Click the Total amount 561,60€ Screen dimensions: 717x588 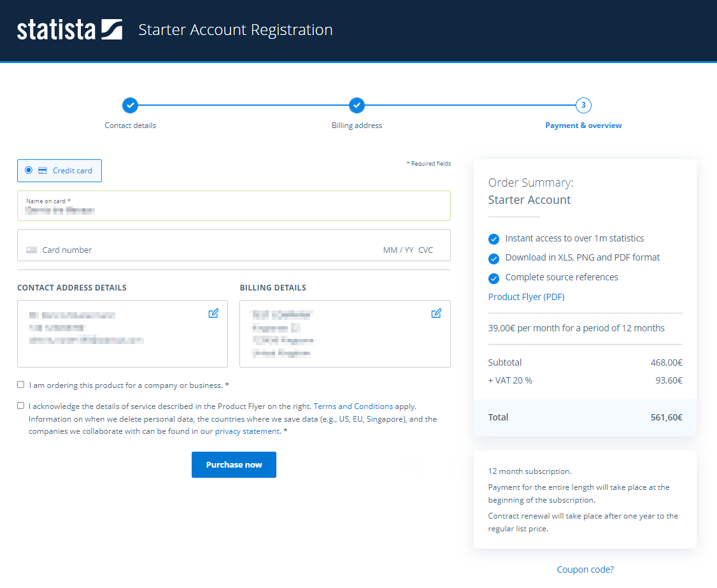[x=666, y=417]
